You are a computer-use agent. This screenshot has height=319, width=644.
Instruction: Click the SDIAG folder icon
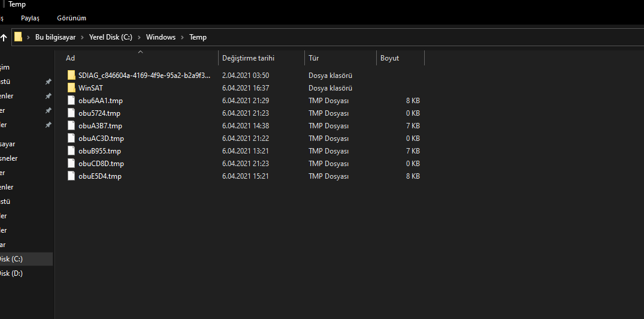(72, 76)
